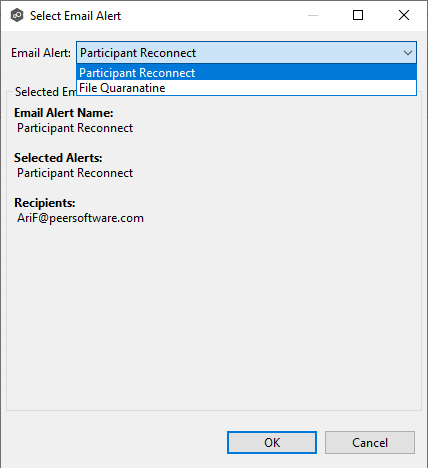
Task: Click the Email Alert Name heading
Action: (64, 113)
